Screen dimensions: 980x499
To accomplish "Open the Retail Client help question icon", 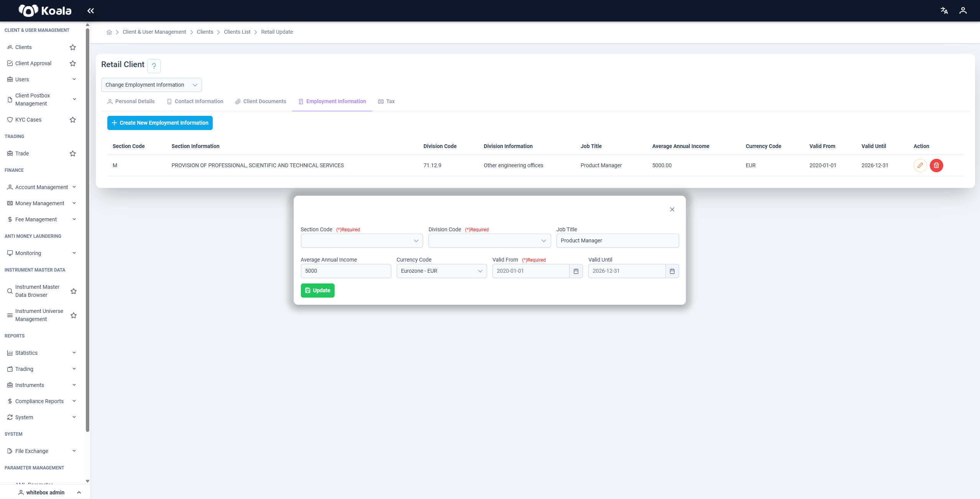I will (154, 66).
